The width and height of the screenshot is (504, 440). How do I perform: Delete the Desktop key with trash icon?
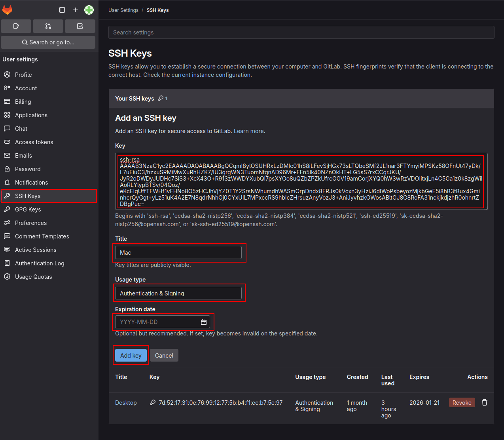tap(485, 402)
